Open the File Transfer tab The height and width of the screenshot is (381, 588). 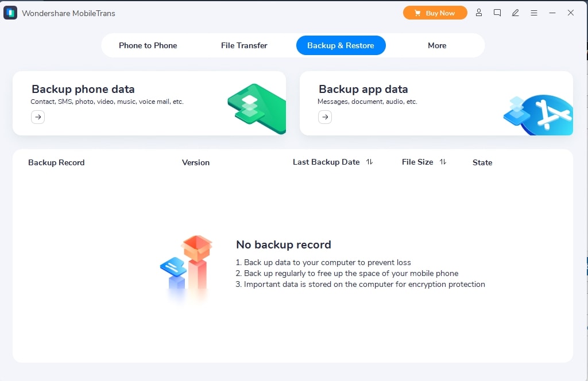[x=243, y=45]
